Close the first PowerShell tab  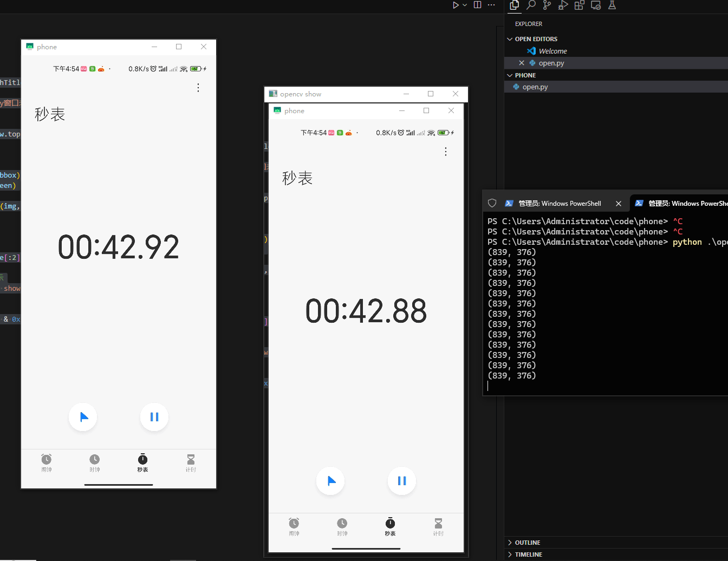(x=619, y=204)
